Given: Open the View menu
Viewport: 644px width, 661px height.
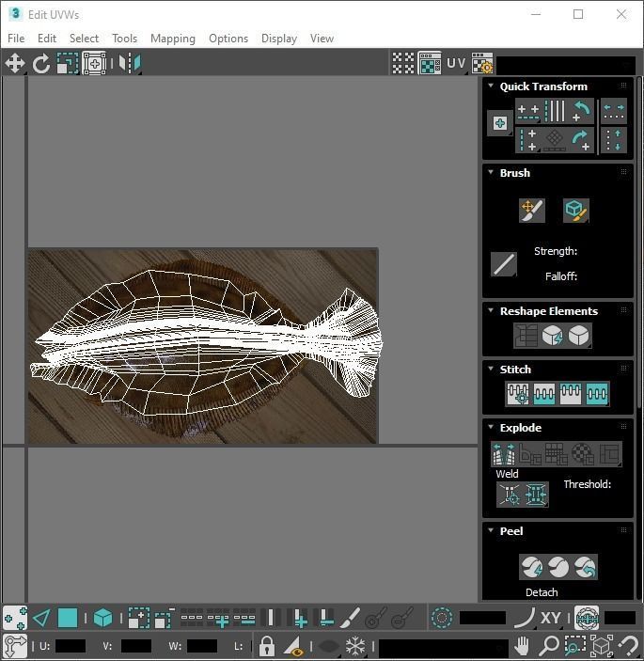Looking at the screenshot, I should click(322, 39).
